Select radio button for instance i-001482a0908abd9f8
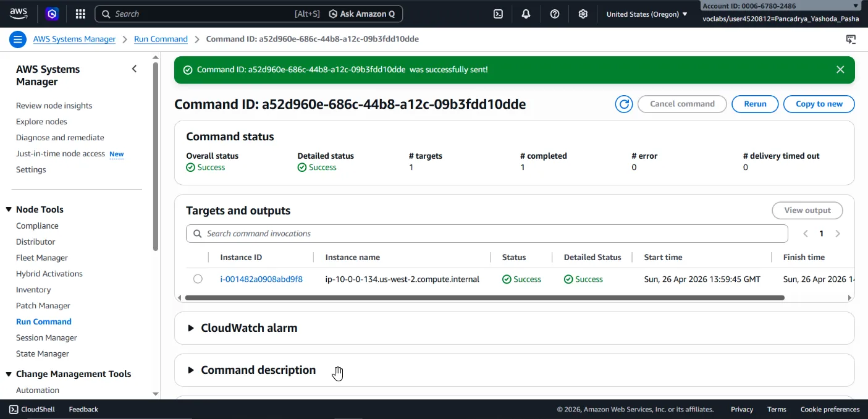The image size is (868, 419). (x=198, y=279)
